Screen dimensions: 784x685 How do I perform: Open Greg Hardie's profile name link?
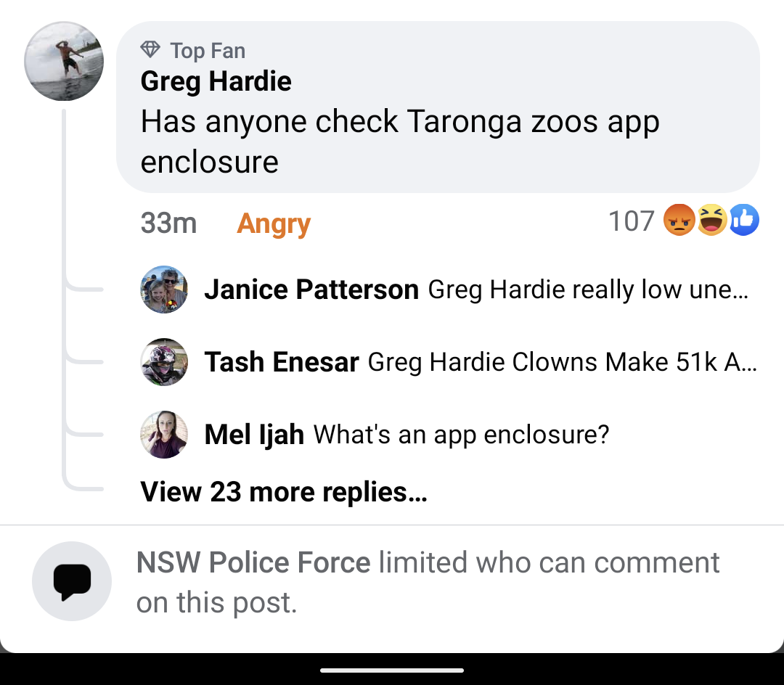216,81
